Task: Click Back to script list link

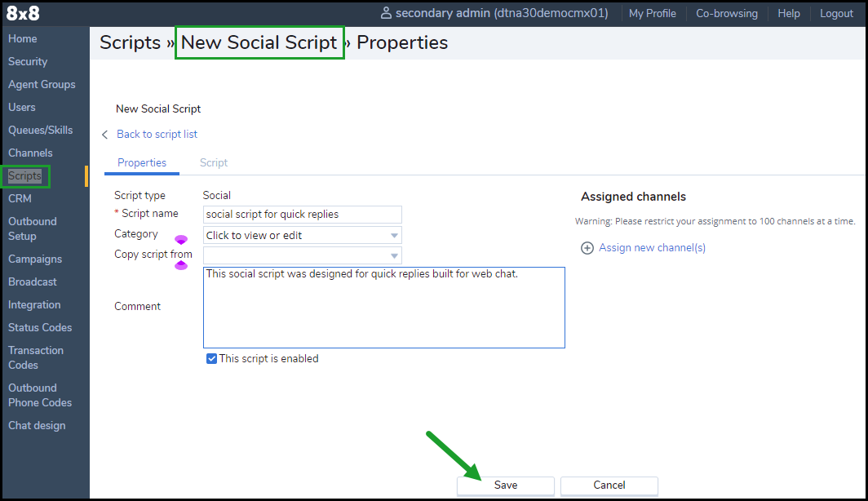Action: pos(157,135)
